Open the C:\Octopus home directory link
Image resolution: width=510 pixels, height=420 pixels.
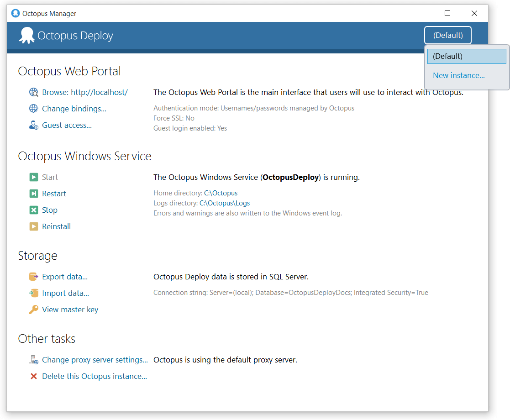pyautogui.click(x=221, y=193)
